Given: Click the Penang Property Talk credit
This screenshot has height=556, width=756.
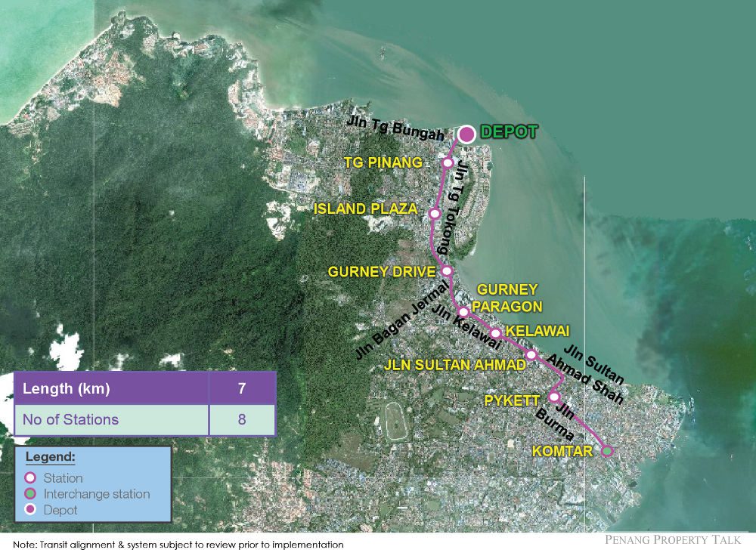Looking at the screenshot, I should point(673,539).
